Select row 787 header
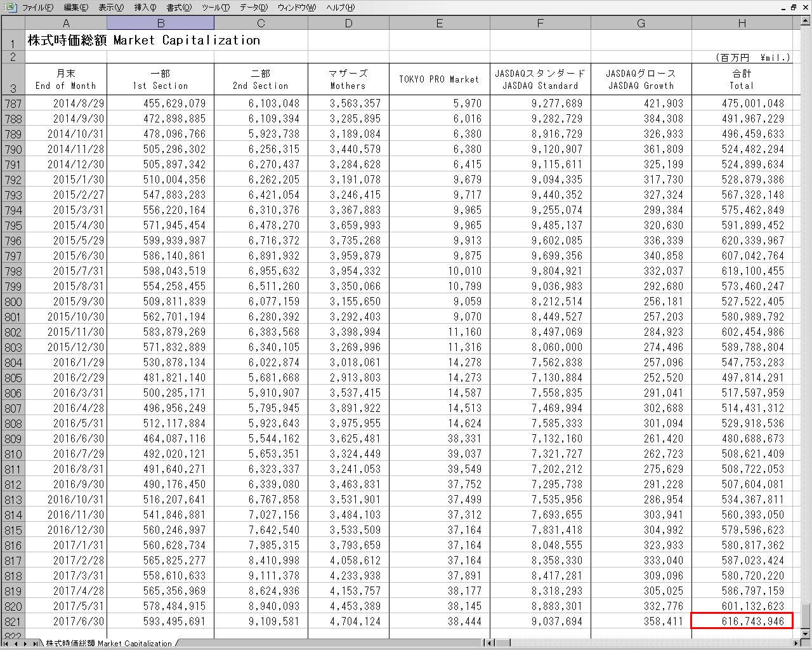The image size is (812, 650). point(13,103)
